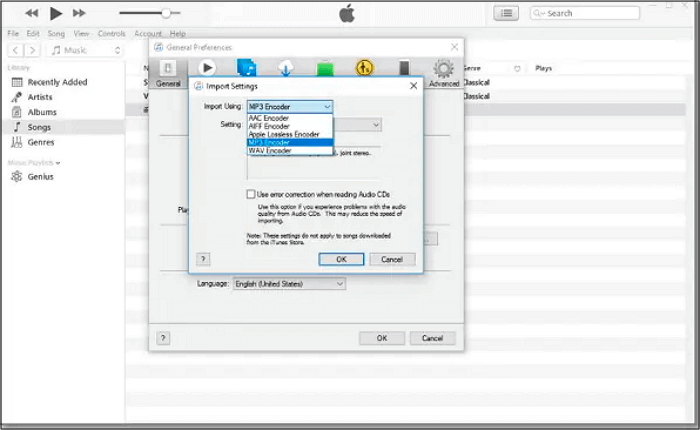Click the Genius atom icon in sidebar
The height and width of the screenshot is (430, 700).
(17, 177)
